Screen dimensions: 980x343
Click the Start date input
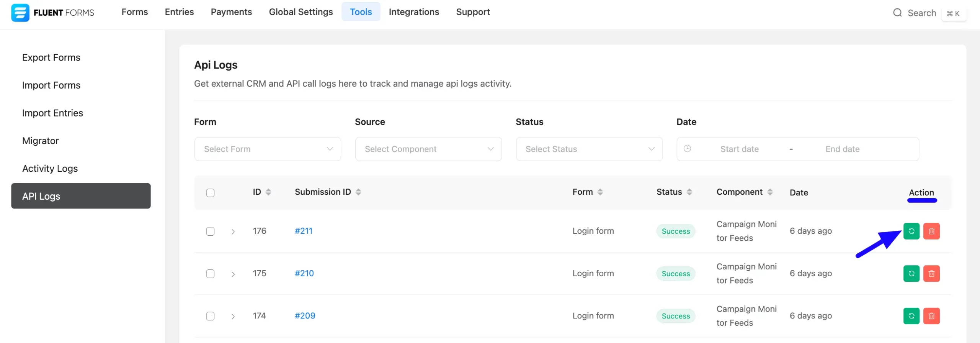739,149
